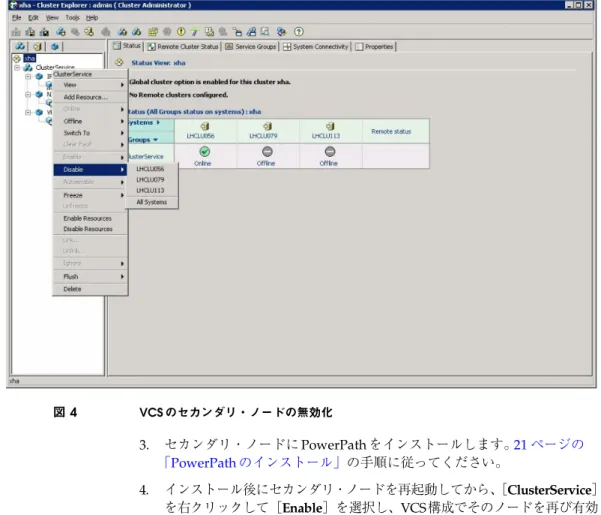Image resolution: width=601 pixels, height=515 pixels.
Task: Click the Offline status icon under LHCLU079
Action: pyautogui.click(x=267, y=152)
